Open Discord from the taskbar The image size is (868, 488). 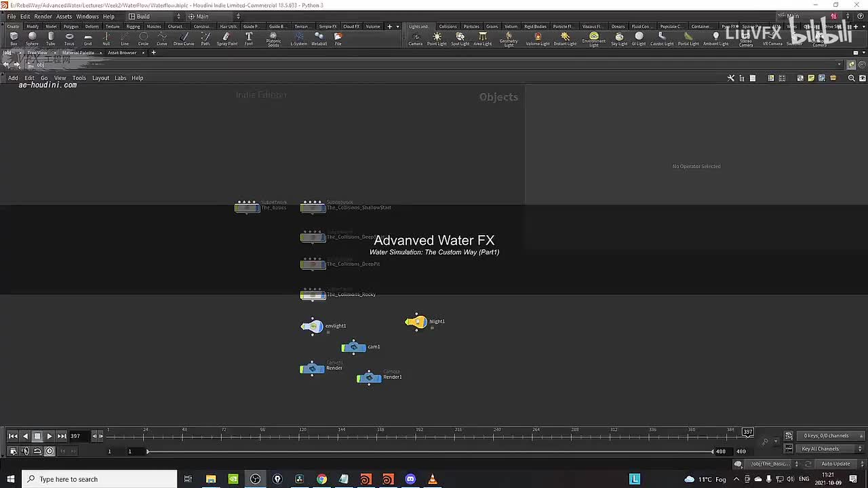tap(410, 479)
